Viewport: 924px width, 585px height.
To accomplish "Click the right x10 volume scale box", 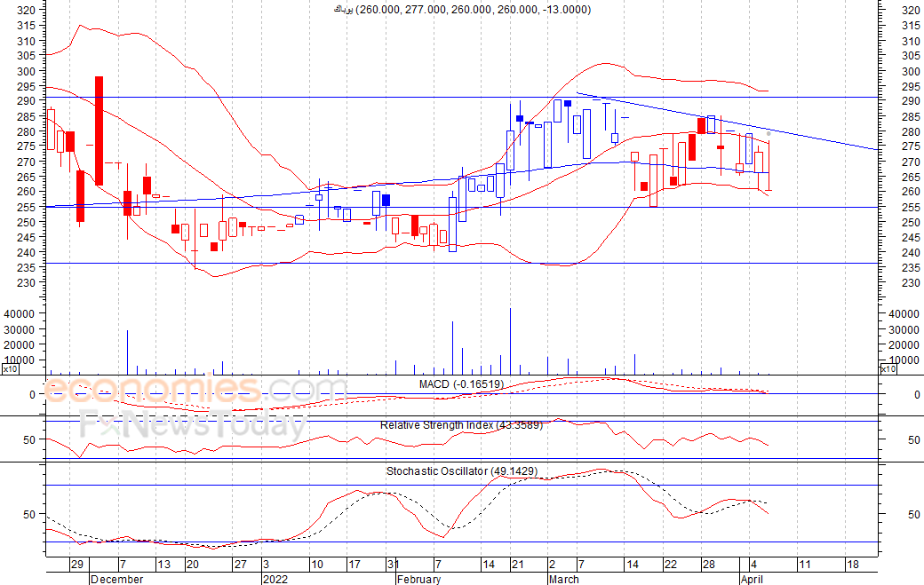I will click(888, 369).
